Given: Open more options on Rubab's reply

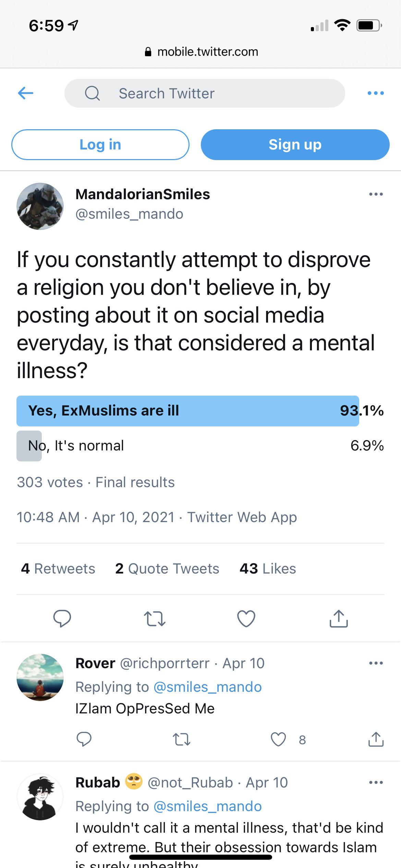Looking at the screenshot, I should click(376, 782).
